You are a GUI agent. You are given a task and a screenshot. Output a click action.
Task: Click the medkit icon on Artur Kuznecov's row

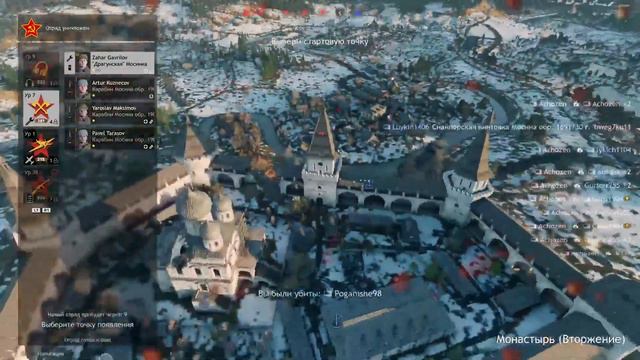[151, 96]
